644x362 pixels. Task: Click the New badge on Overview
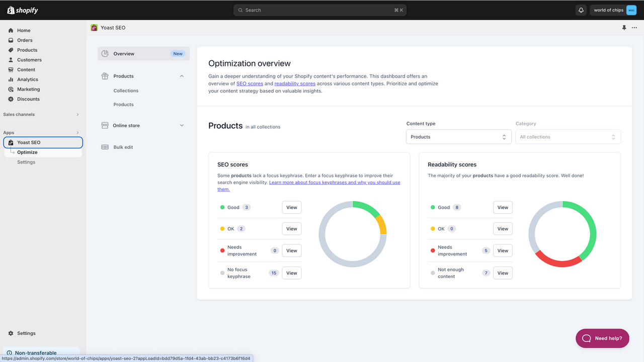pos(178,54)
